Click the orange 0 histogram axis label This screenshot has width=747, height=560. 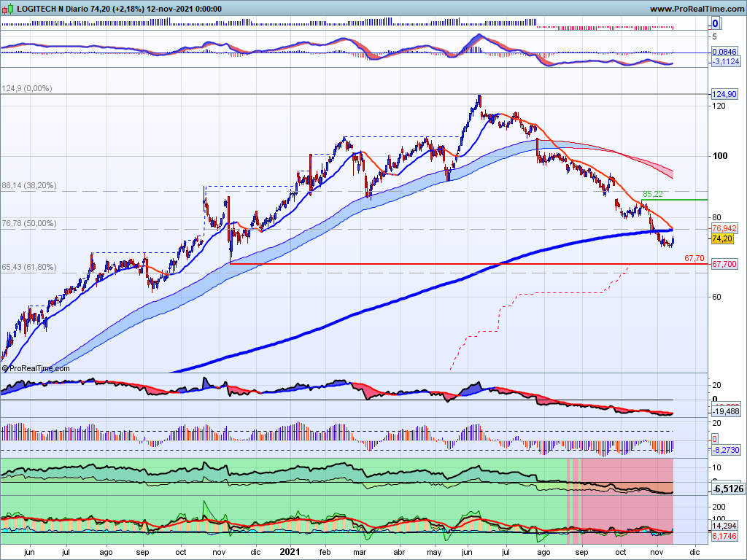click(714, 439)
